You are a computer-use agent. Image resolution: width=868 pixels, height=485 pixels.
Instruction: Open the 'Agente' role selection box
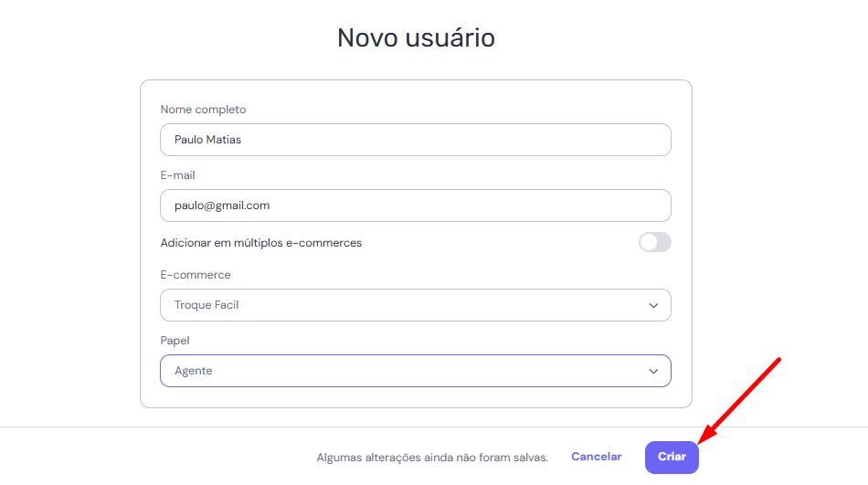pos(415,371)
